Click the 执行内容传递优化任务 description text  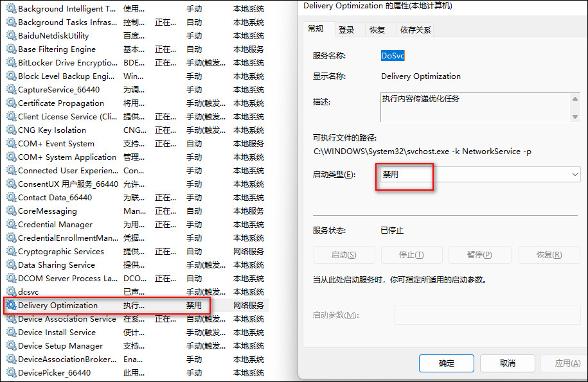pos(420,99)
